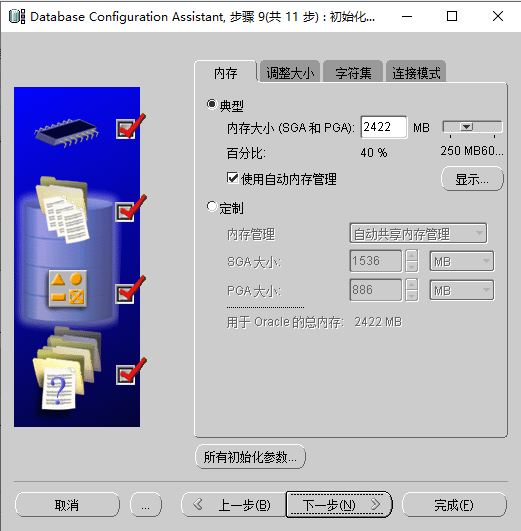Image resolution: width=521 pixels, height=531 pixels.
Task: Open 所有初始化参数... dialog
Action: pyautogui.click(x=250, y=457)
